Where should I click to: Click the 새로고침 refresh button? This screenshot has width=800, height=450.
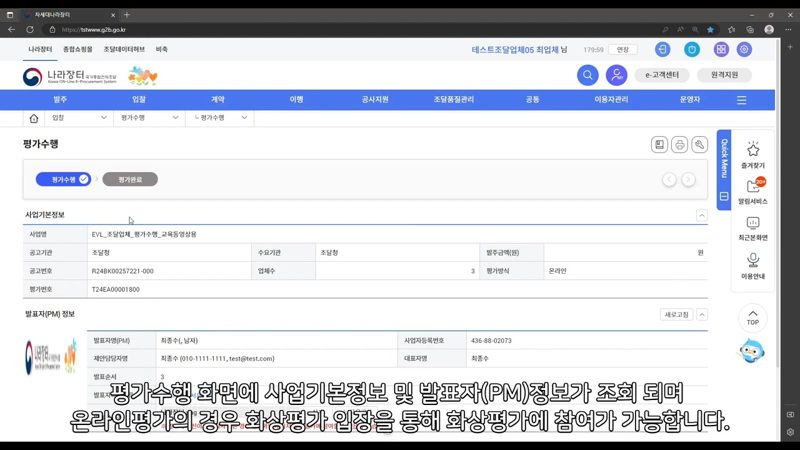pos(677,315)
